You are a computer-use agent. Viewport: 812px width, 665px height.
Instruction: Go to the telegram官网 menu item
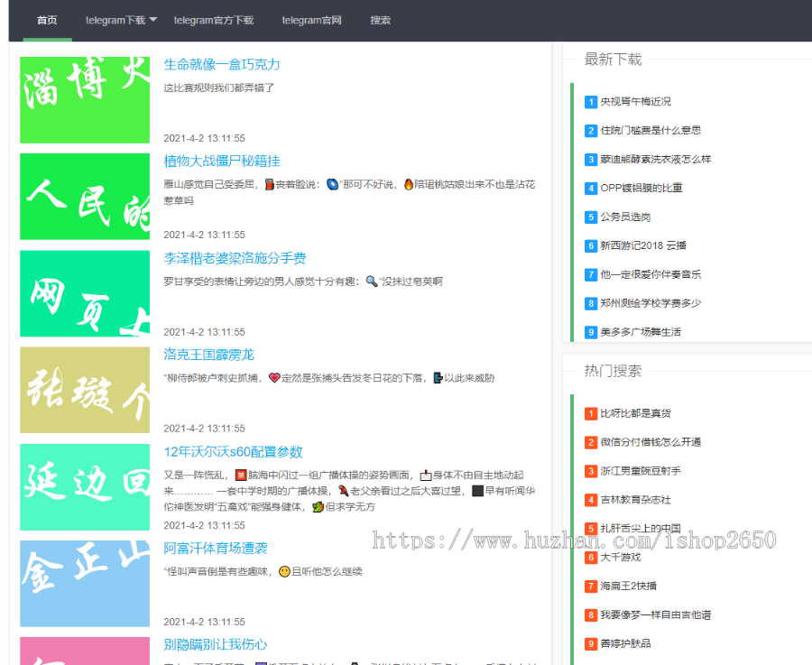[311, 20]
